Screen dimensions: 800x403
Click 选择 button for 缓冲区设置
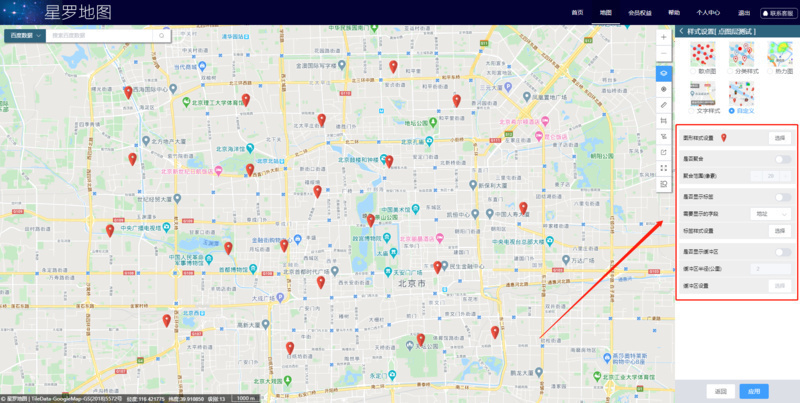click(780, 286)
